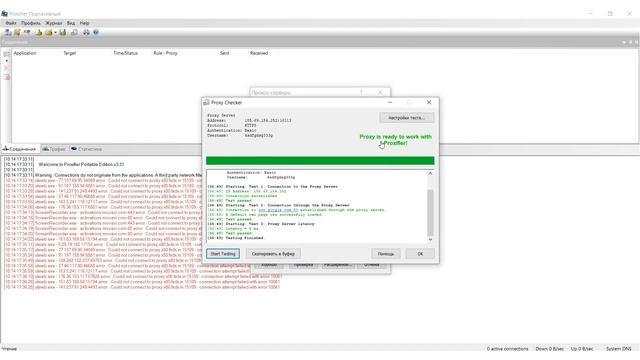
Task: Click the Start Testing button
Action: coord(223,253)
